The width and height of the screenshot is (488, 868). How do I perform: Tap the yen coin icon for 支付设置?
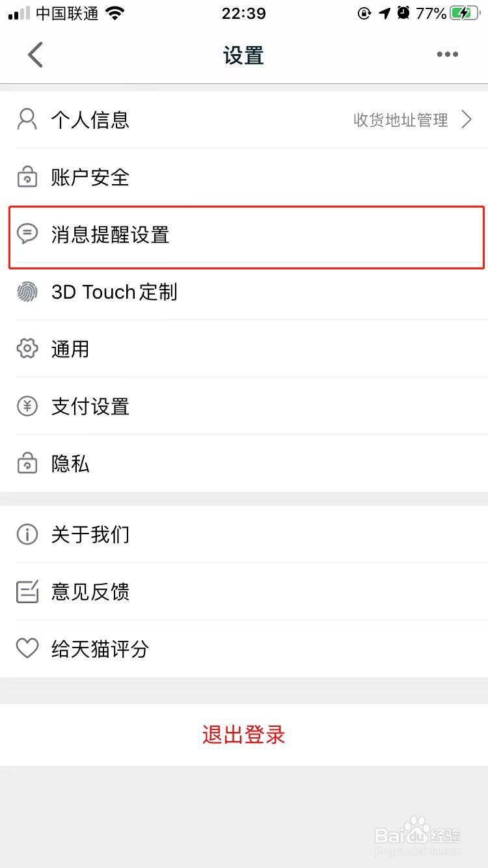[27, 406]
